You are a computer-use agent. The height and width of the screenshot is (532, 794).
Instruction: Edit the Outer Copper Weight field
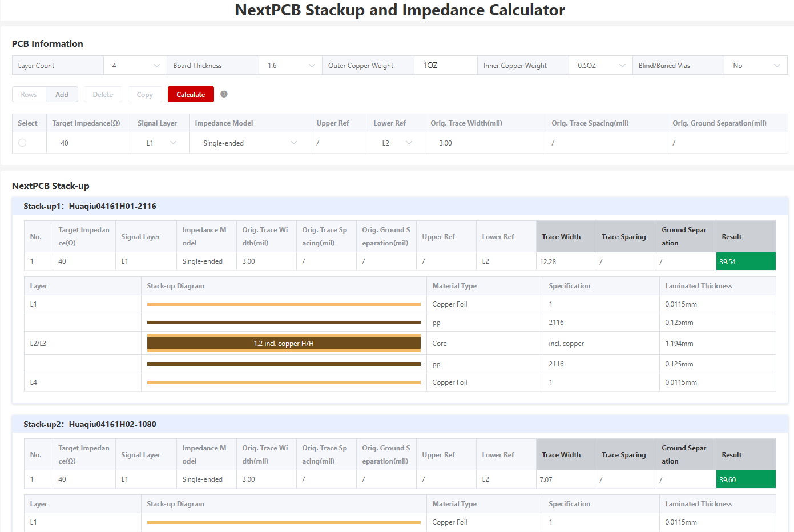pos(445,66)
